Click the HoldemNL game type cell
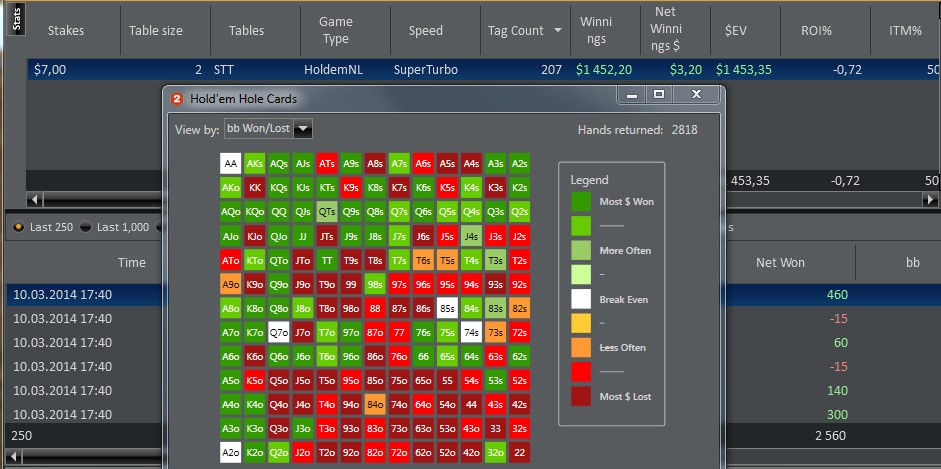941x469 pixels. (335, 70)
